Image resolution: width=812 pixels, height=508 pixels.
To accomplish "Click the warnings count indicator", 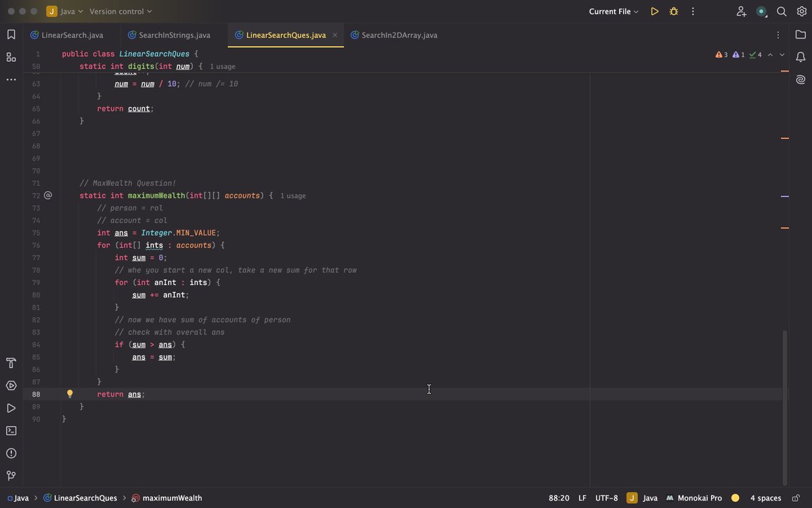I will [721, 54].
